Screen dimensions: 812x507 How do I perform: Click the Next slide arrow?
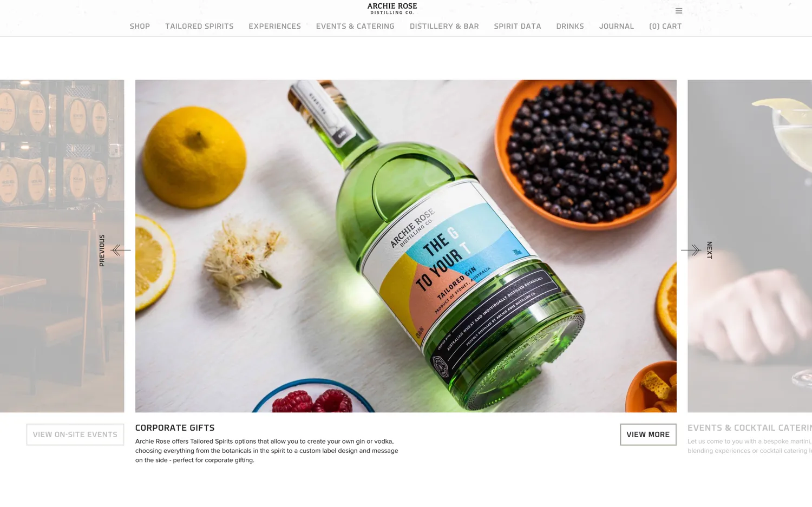(691, 250)
